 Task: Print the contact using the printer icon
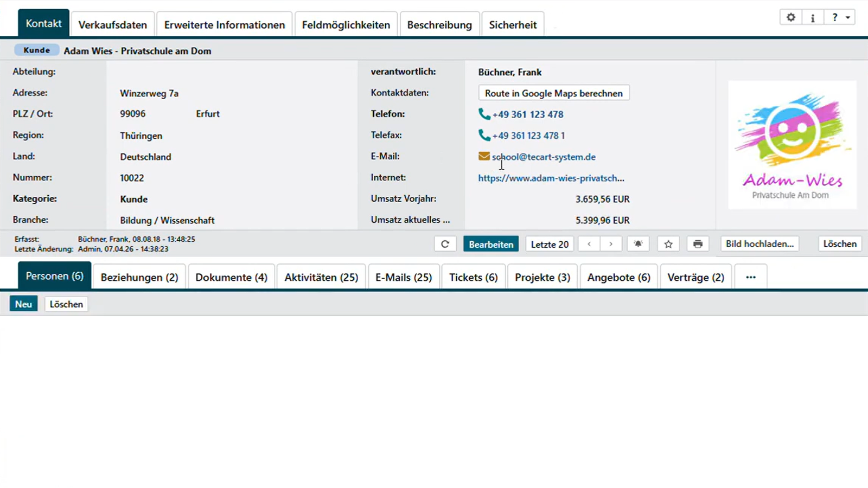click(698, 244)
